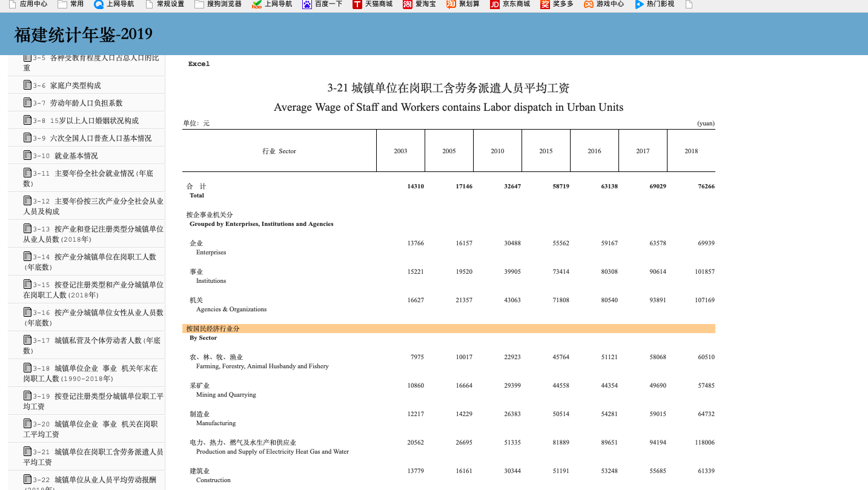Click the 2003 column header
868x490 pixels.
point(400,151)
